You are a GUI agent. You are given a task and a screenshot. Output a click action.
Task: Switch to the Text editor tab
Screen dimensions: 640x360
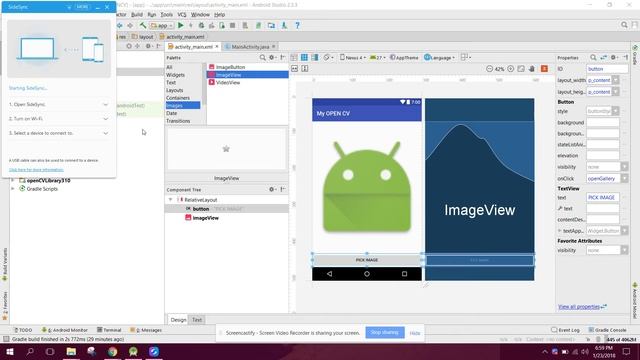[197, 320]
